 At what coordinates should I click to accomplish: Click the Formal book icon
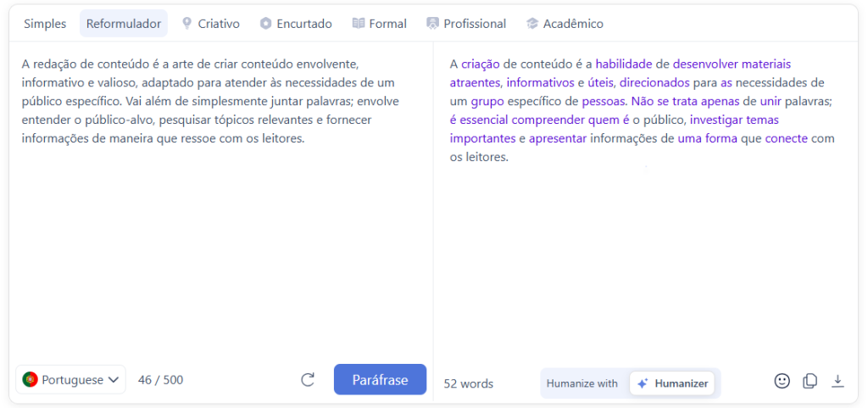pos(359,24)
